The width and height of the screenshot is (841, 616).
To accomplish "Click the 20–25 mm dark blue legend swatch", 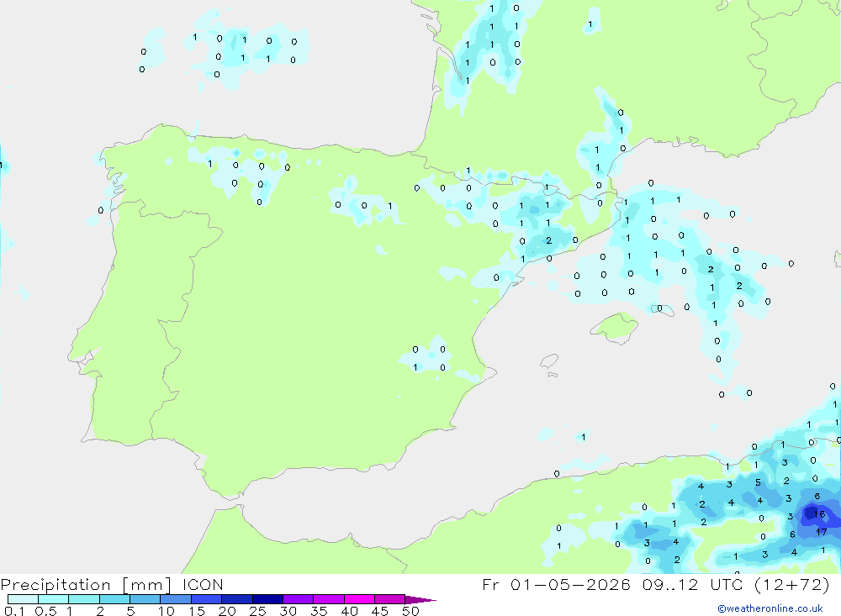I will click(x=237, y=599).
